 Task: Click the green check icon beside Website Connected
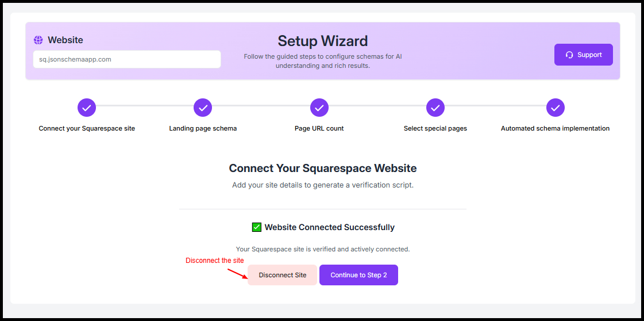click(x=257, y=227)
